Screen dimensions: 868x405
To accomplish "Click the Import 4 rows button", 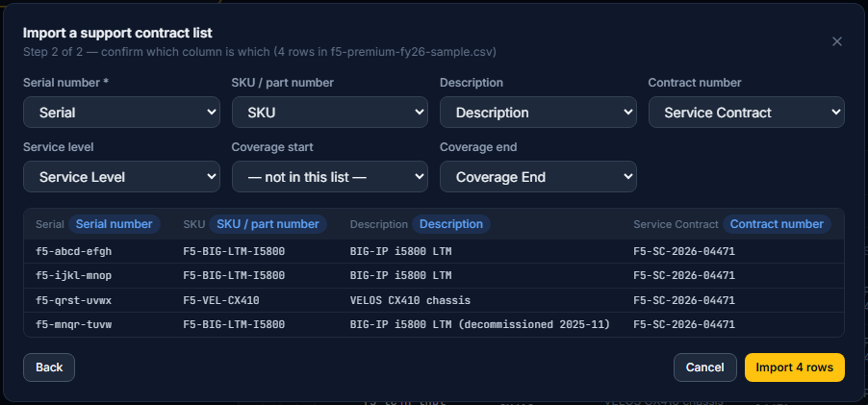I will (x=794, y=367).
